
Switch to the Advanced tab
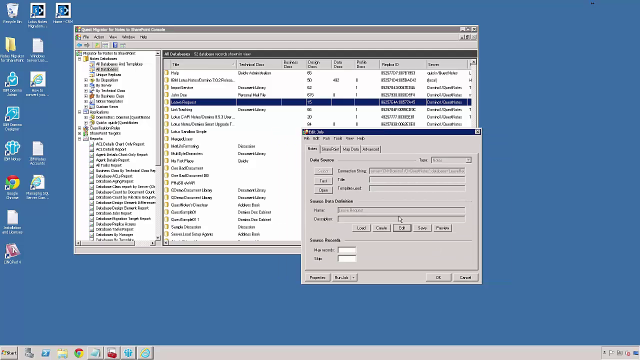click(371, 149)
